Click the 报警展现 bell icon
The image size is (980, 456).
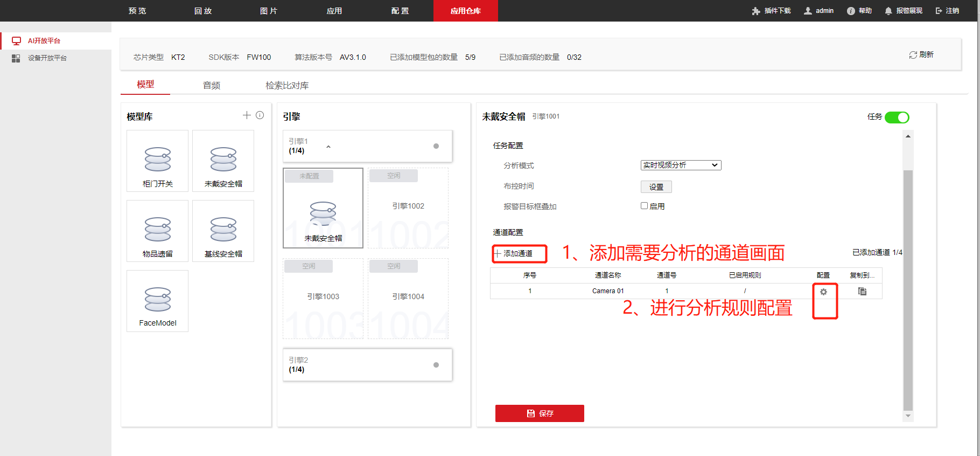click(x=888, y=11)
